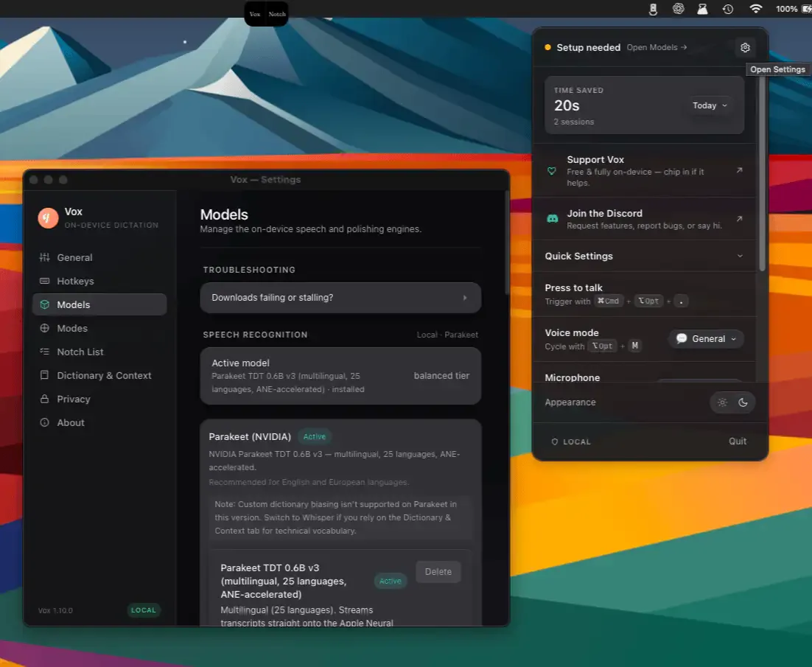812x667 pixels.
Task: Click the Opt key badge in Voice mode
Action: coord(602,346)
